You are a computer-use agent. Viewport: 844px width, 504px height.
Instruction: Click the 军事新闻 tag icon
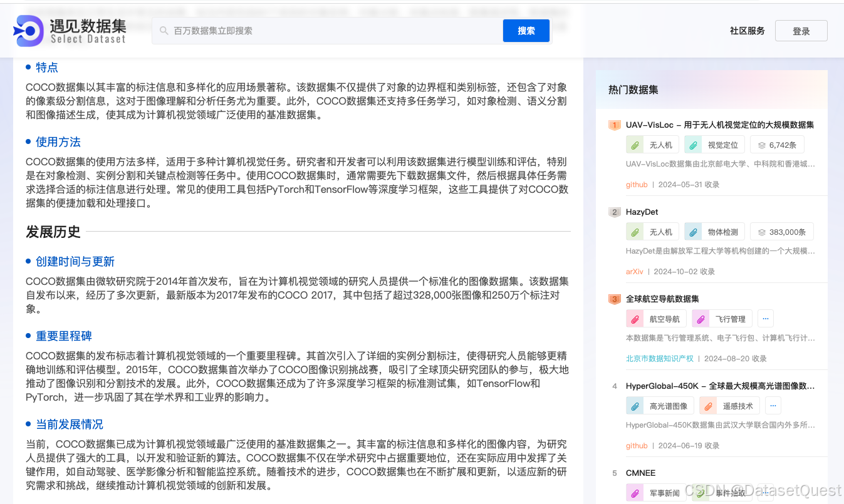(635, 493)
